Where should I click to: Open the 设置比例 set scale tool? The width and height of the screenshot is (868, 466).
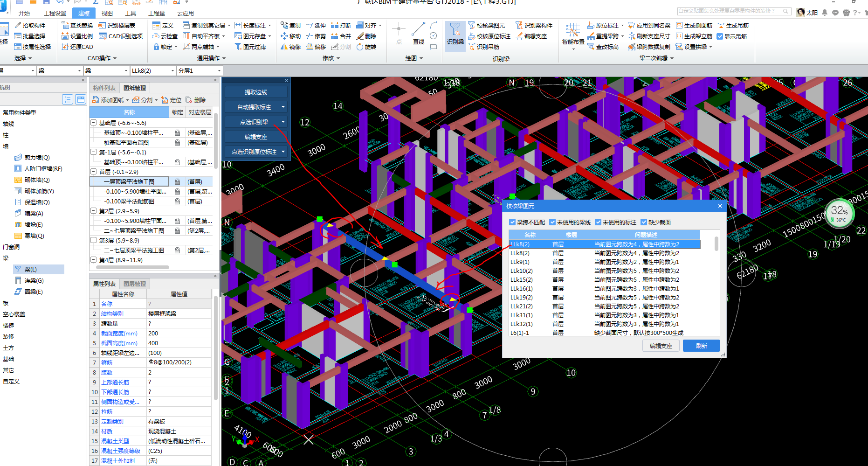click(77, 36)
